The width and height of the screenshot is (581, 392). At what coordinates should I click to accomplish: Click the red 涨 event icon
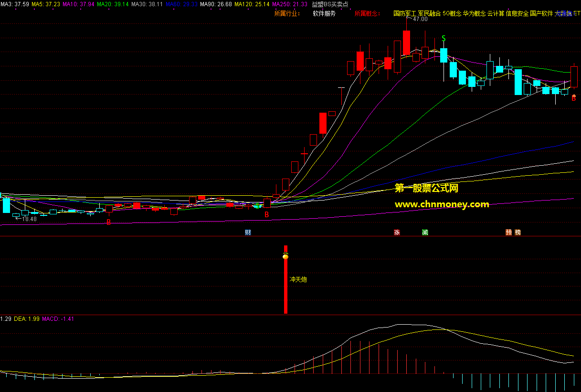pos(397,233)
